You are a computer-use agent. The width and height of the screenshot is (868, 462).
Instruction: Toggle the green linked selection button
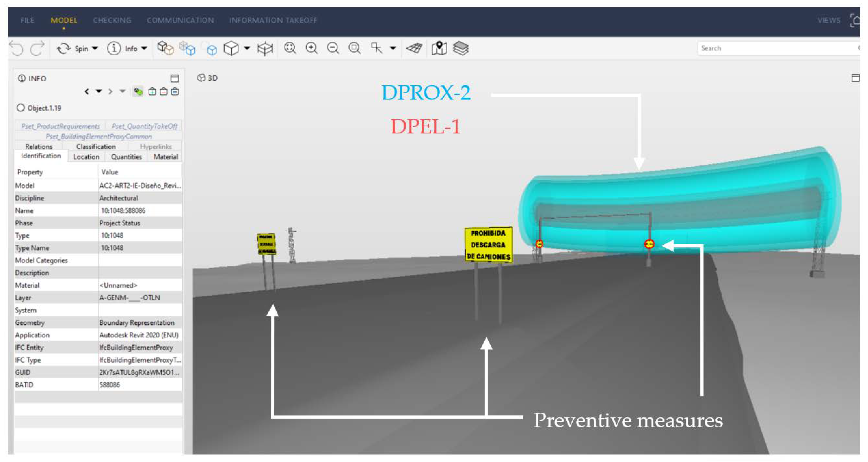click(x=138, y=91)
